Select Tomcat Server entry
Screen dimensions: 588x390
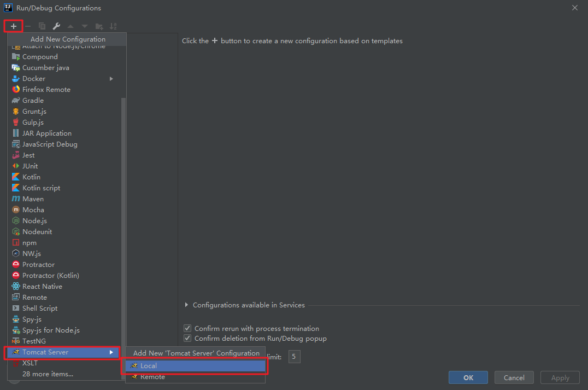click(x=63, y=352)
